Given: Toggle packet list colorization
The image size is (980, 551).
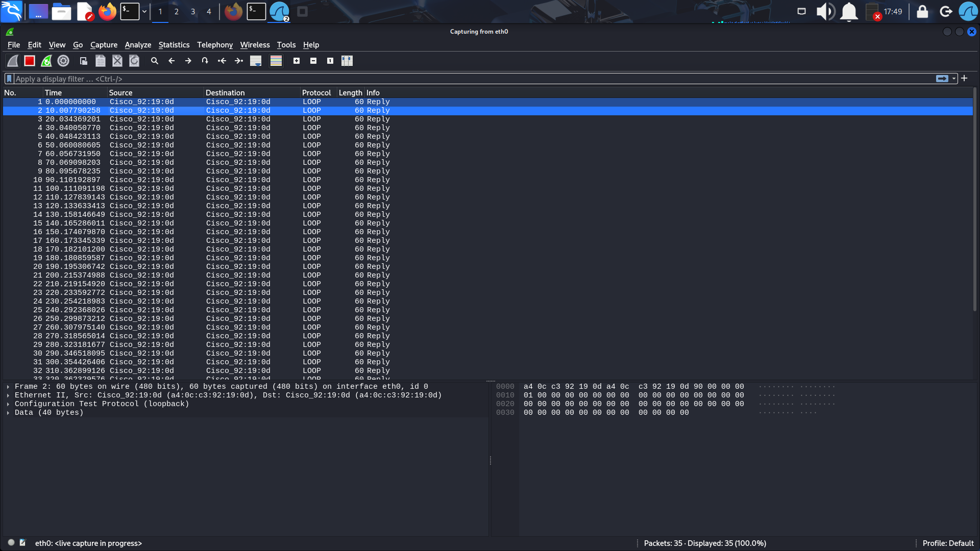Looking at the screenshot, I should pos(276,61).
